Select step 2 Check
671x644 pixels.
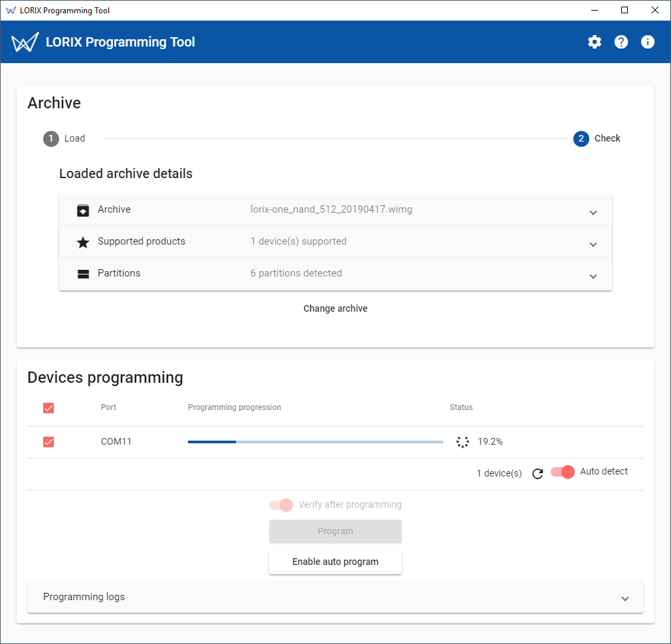(x=597, y=139)
